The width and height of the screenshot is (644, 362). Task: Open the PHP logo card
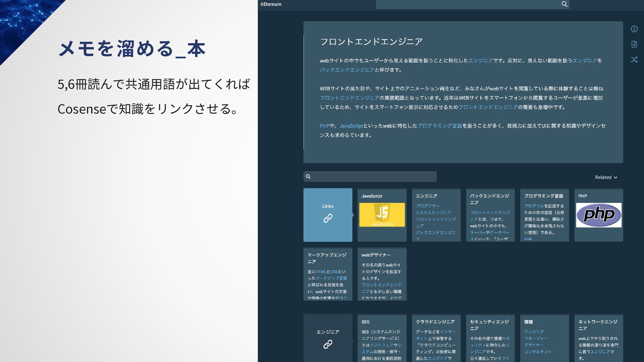598,215
